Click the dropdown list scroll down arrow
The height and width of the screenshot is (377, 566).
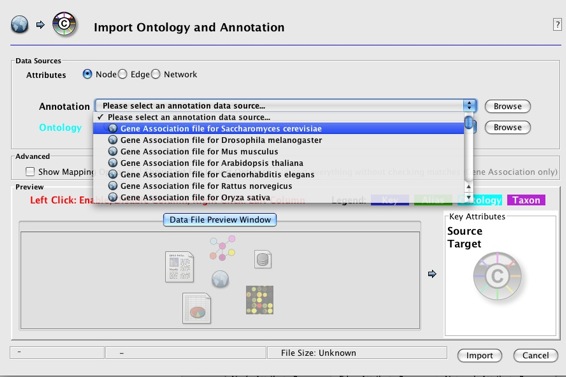(469, 197)
